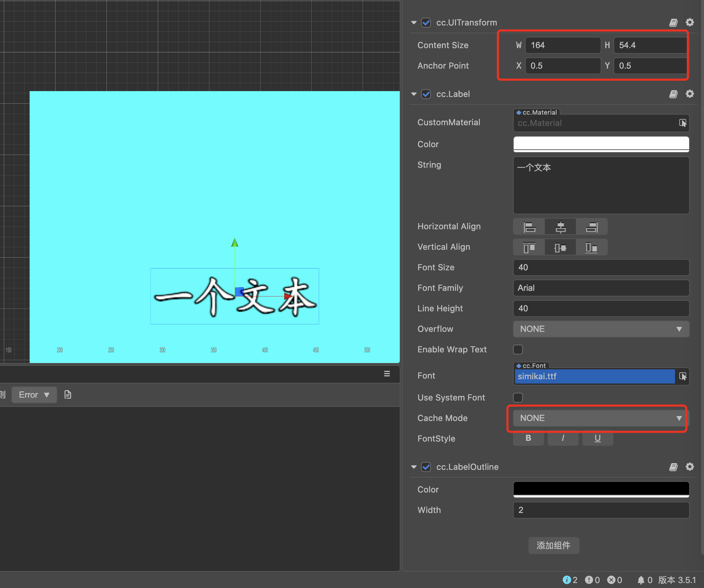Click the 添加组件 button

point(553,545)
